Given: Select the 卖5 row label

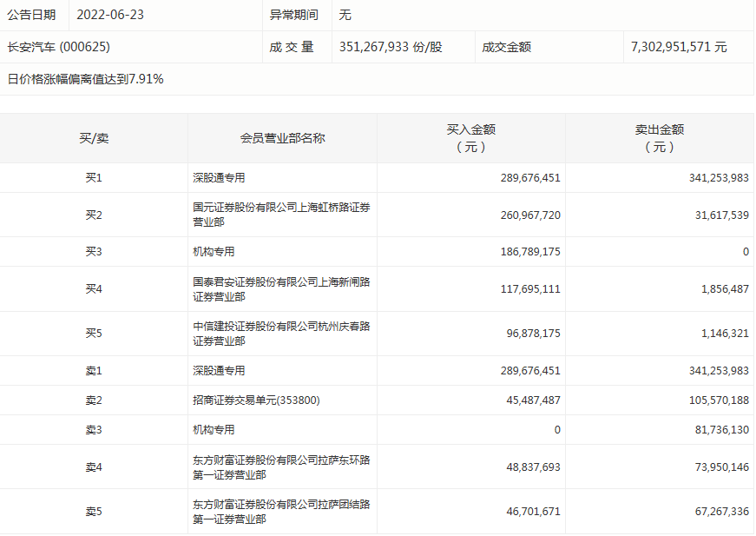Looking at the screenshot, I should click(94, 512).
